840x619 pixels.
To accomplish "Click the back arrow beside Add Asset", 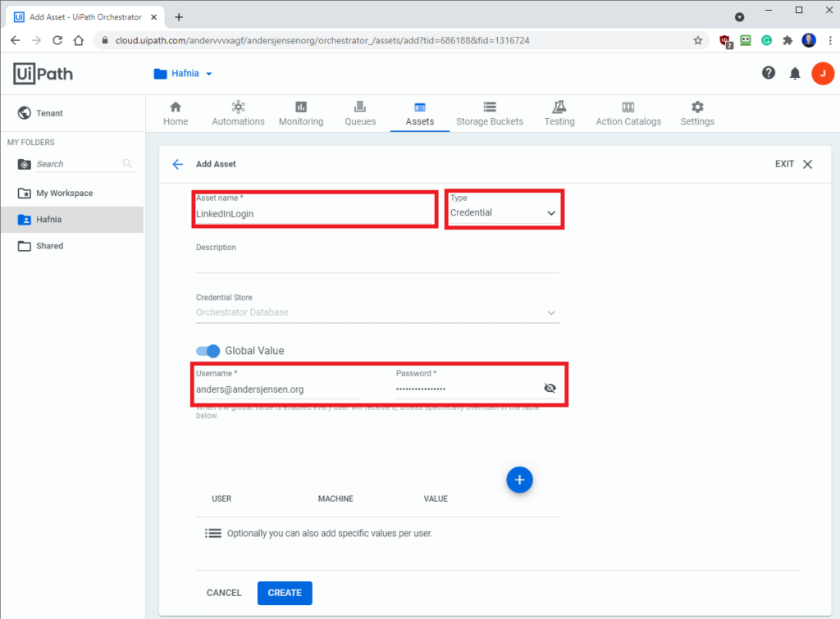I will pos(178,164).
